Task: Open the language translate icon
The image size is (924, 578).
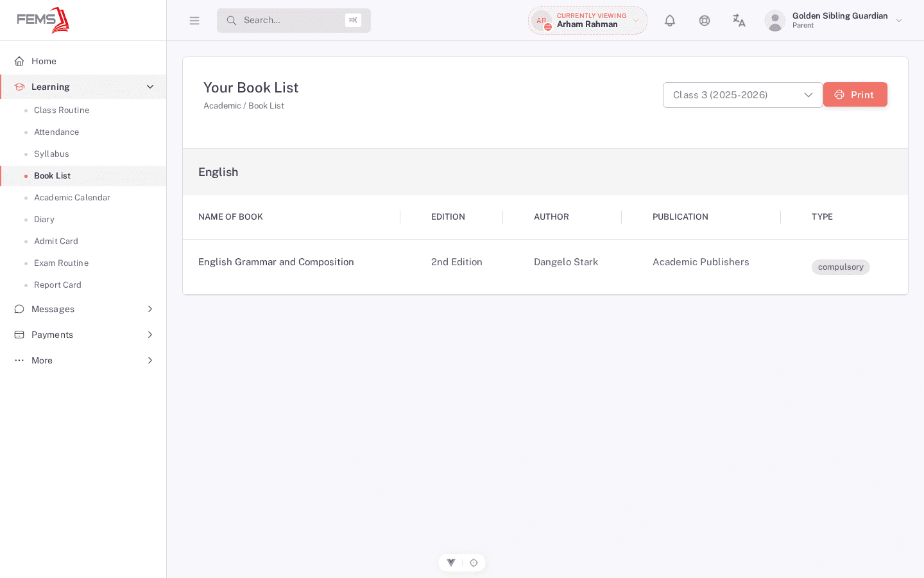Action: (739, 21)
